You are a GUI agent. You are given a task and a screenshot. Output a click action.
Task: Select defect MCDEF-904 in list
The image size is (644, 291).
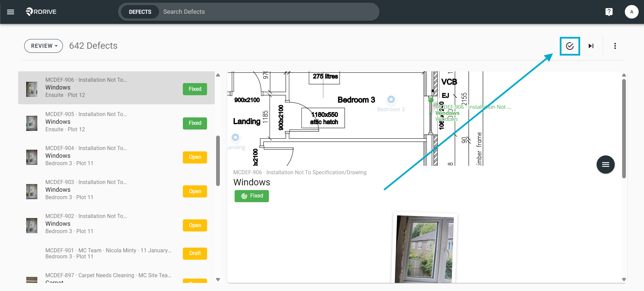click(x=116, y=156)
